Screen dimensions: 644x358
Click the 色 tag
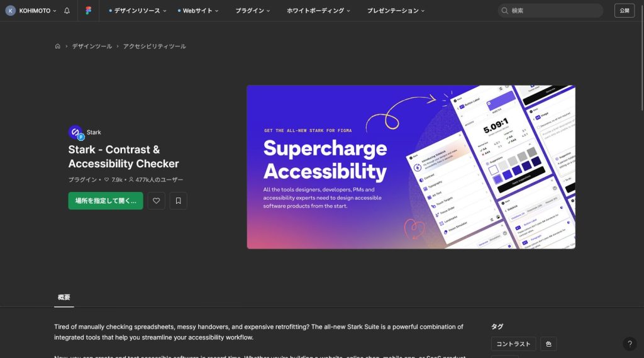(x=548, y=344)
